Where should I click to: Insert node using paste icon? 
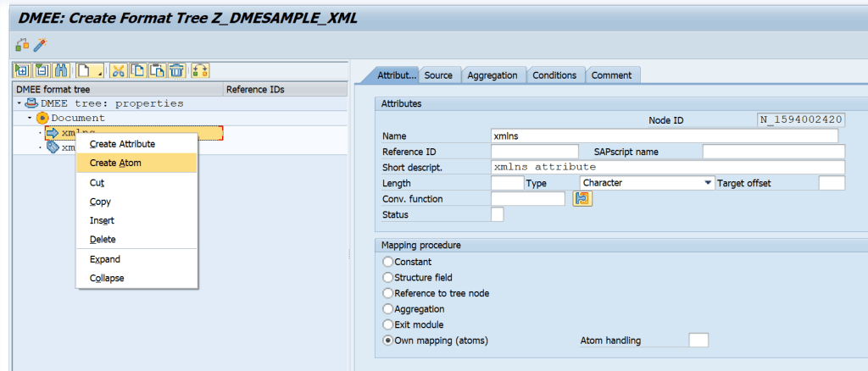pos(158,71)
